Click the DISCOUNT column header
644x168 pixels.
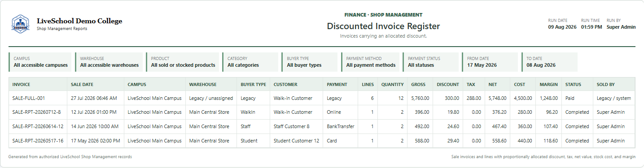pos(448,84)
